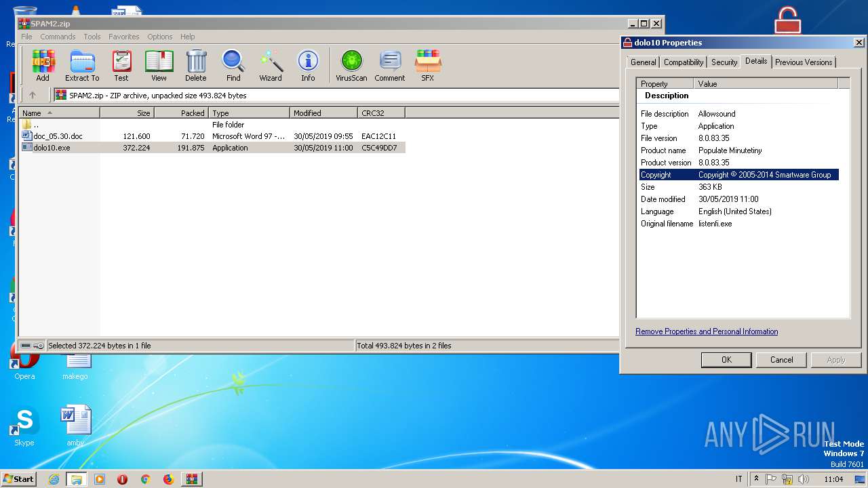Viewport: 868px width, 488px height.
Task: Click Cancel in dolo10 Properties
Action: [x=781, y=360]
